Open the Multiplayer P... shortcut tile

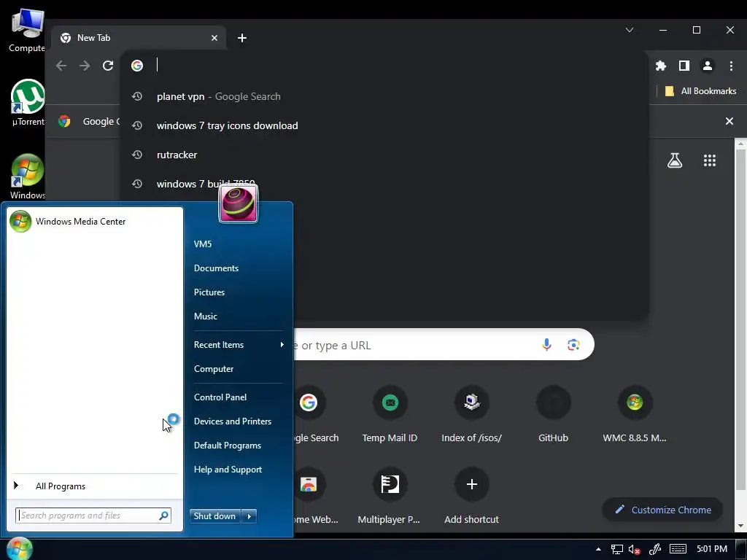point(390,497)
